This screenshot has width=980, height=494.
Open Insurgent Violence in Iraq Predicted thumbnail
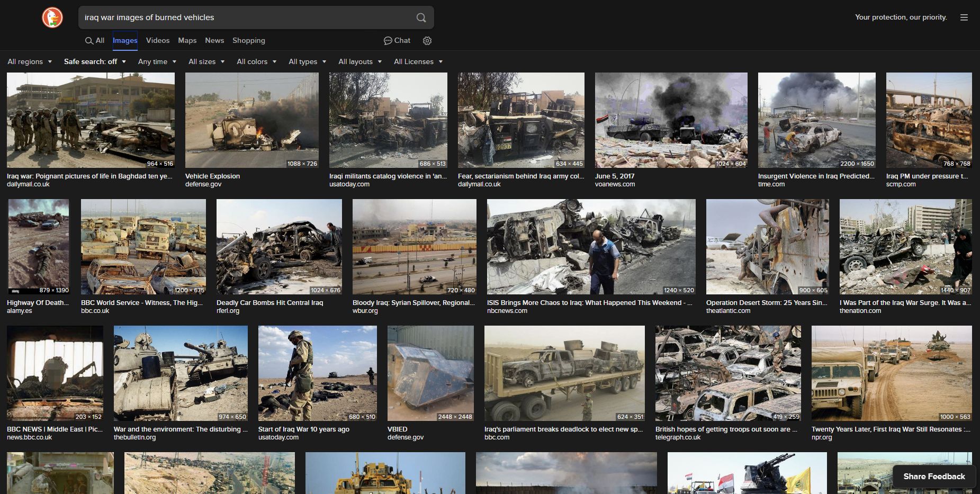click(x=817, y=120)
